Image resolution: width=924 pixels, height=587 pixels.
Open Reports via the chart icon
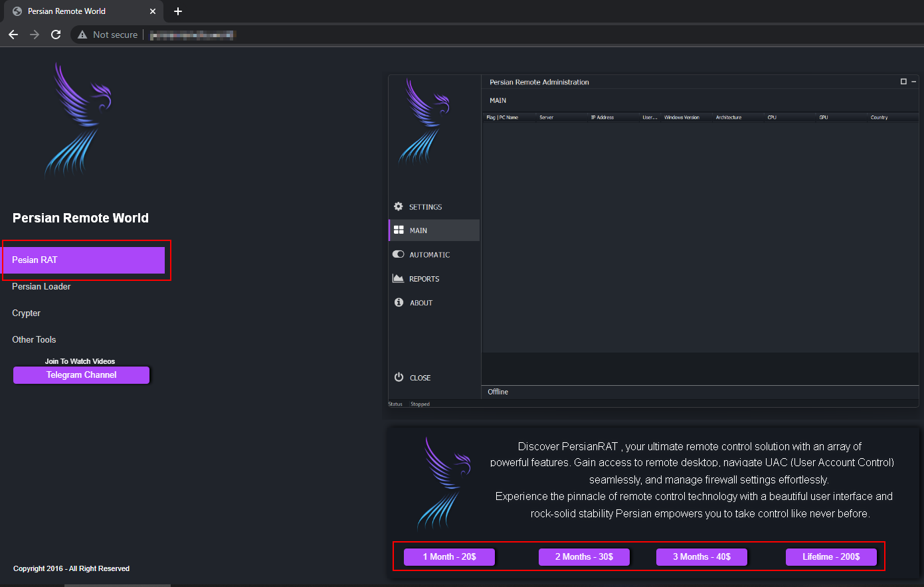tap(398, 278)
